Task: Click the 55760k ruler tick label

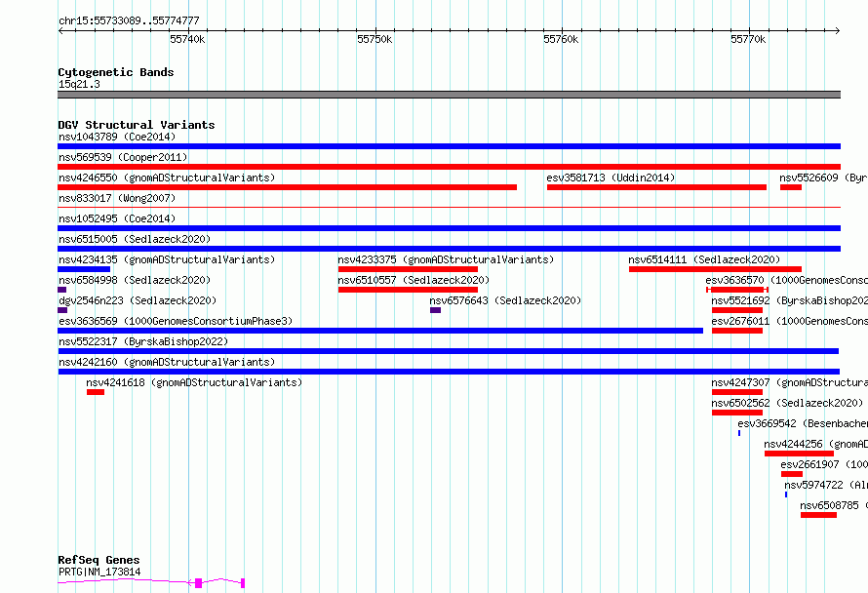Action: pyautogui.click(x=561, y=39)
